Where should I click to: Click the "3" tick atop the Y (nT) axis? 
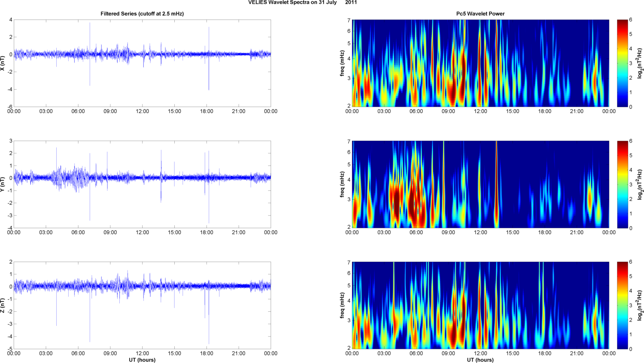(x=11, y=141)
